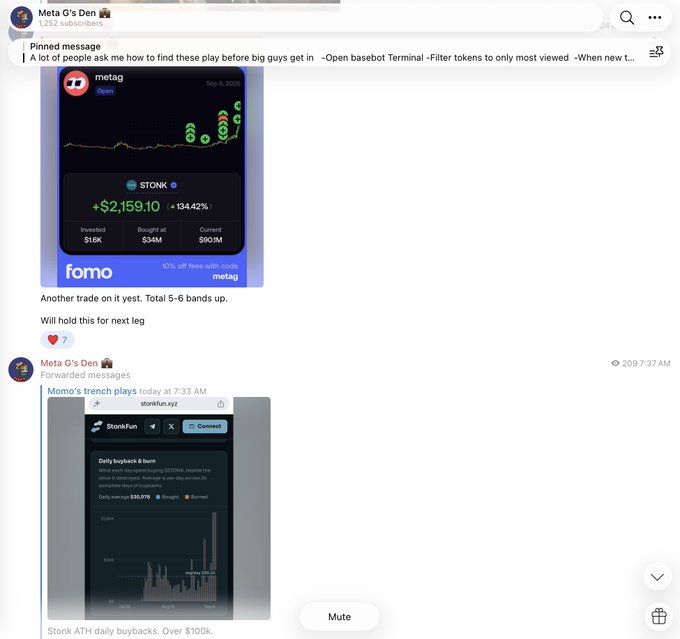Click the 1,252 subscribers label
Viewport: 680px width, 639px height.
pos(71,23)
